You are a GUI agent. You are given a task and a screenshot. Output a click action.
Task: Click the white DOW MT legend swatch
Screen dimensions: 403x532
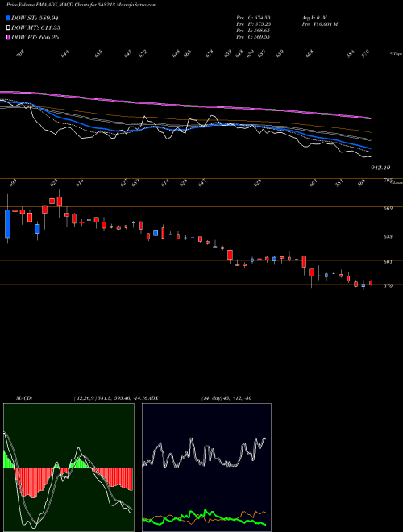tap(8, 27)
